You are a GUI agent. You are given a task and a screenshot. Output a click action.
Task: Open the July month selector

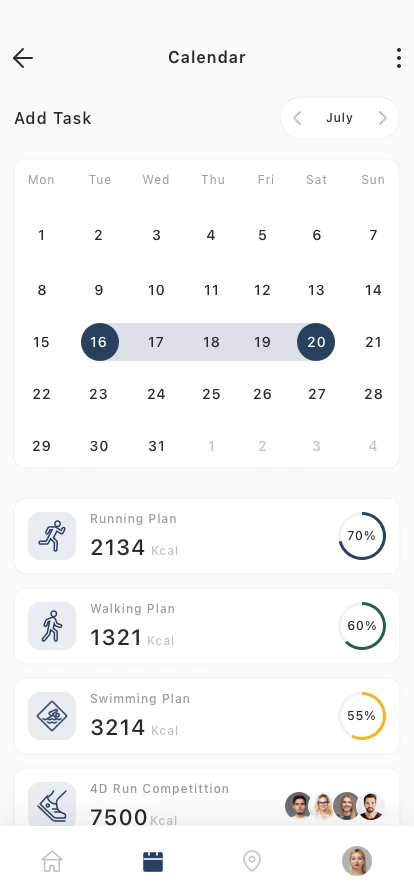coord(340,118)
